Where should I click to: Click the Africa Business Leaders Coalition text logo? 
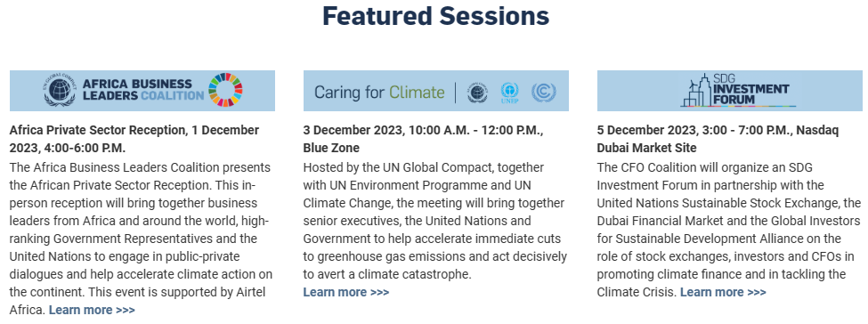[x=142, y=90]
